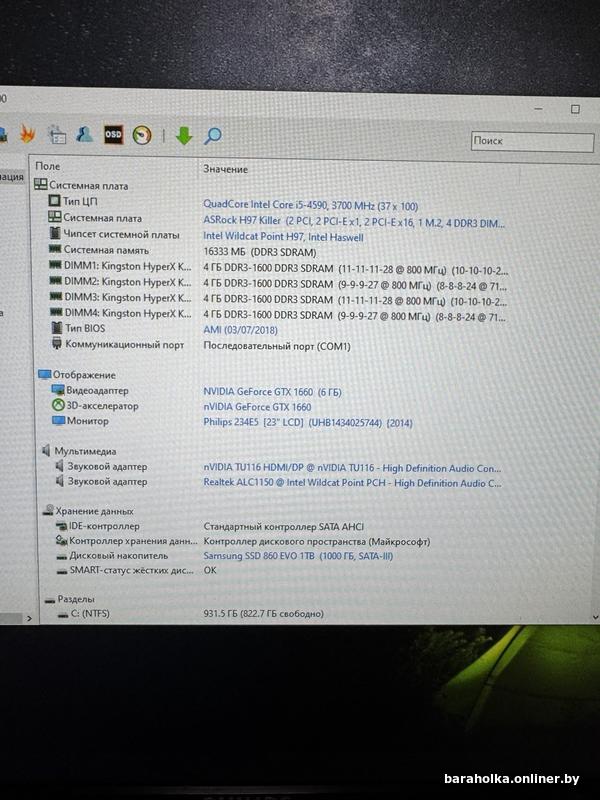Image resolution: width=600 pixels, height=800 pixels.
Task: Click the 931.5 ГБ (822.7 ГБ свободно) value
Action: tap(263, 614)
